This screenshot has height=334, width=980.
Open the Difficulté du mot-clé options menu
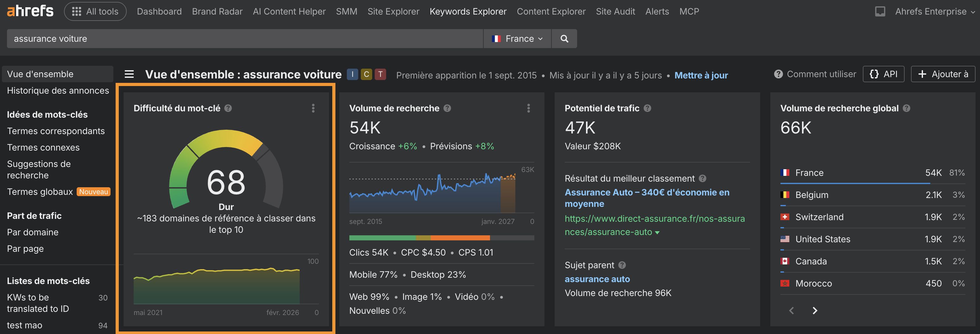313,108
